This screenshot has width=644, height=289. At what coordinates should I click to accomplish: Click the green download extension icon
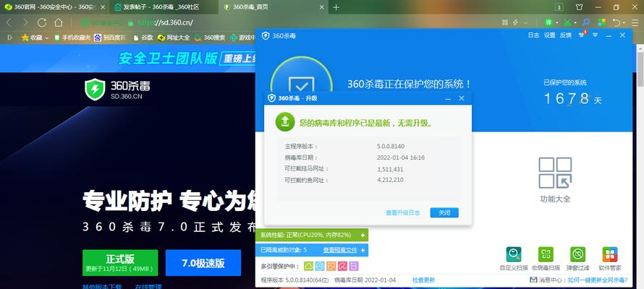tap(567, 22)
